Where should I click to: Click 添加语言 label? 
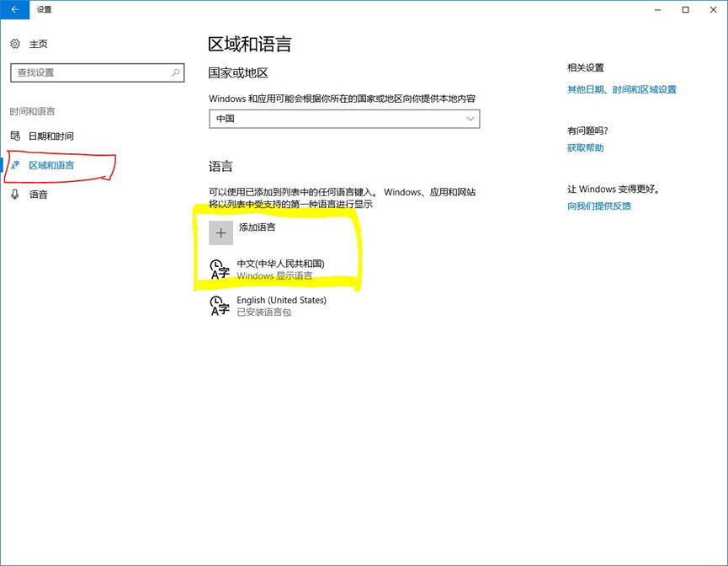click(x=258, y=227)
